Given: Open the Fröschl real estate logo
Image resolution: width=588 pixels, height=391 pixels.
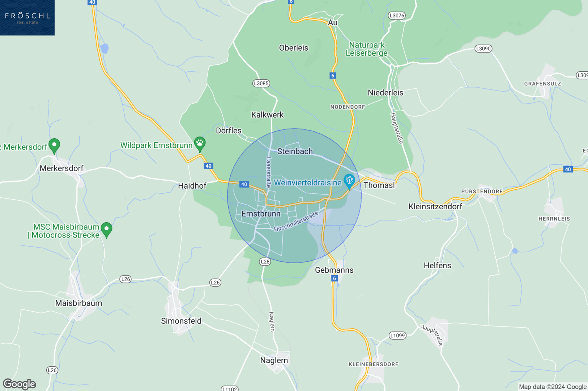Looking at the screenshot, I should pyautogui.click(x=27, y=18).
